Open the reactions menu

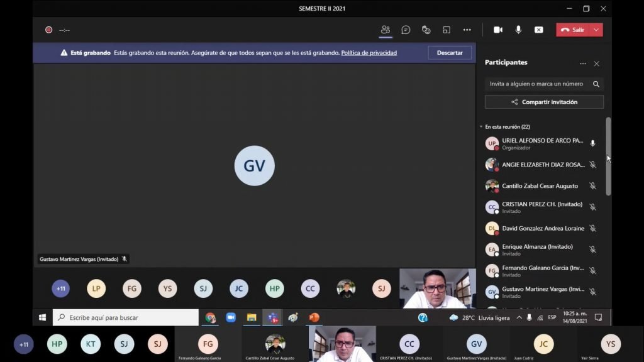426,30
